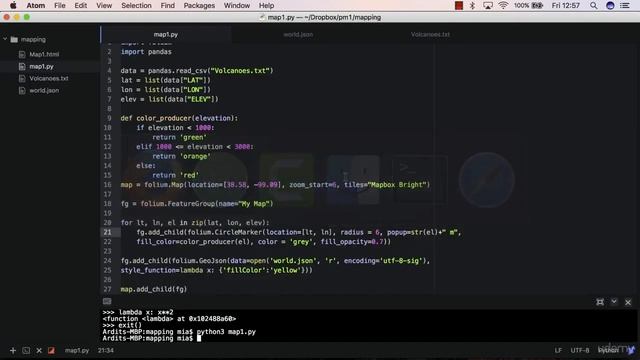
Task: Switch to the Volcanoes.txt editor tab
Action: pos(430,35)
